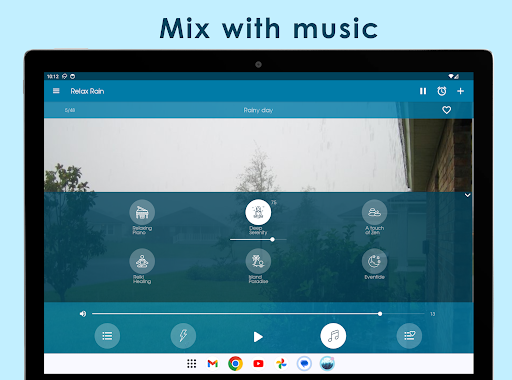Toggle the Deep Serenity music track
512x380 pixels.
click(x=258, y=212)
